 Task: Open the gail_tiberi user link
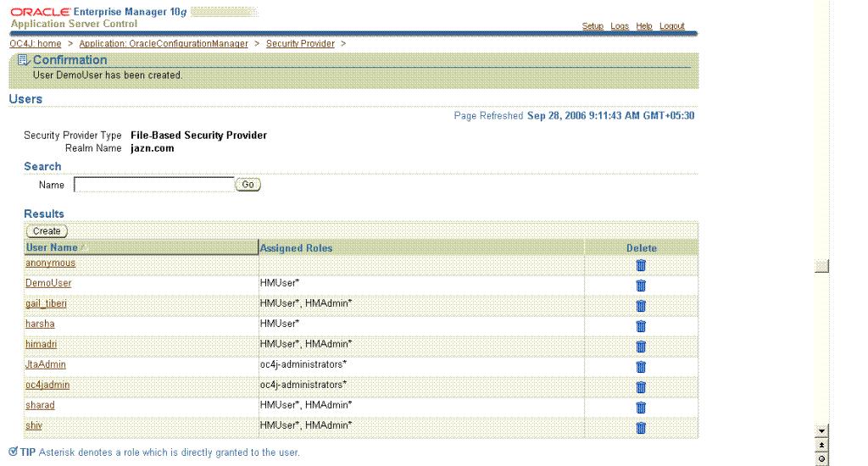pyautogui.click(x=46, y=303)
